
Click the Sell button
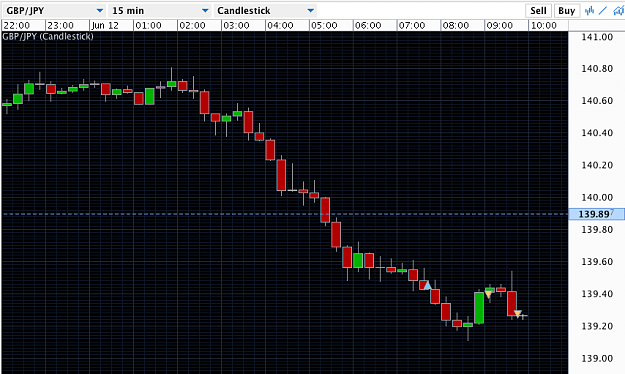[x=538, y=11]
